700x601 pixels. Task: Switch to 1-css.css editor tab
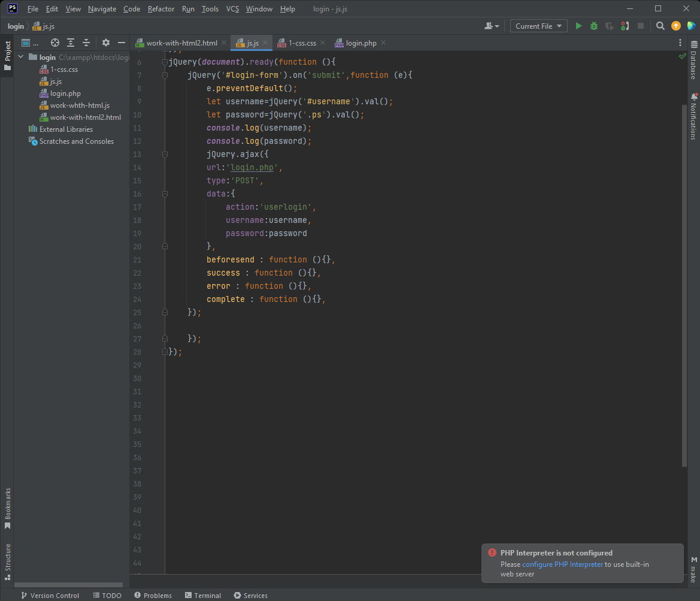(302, 43)
